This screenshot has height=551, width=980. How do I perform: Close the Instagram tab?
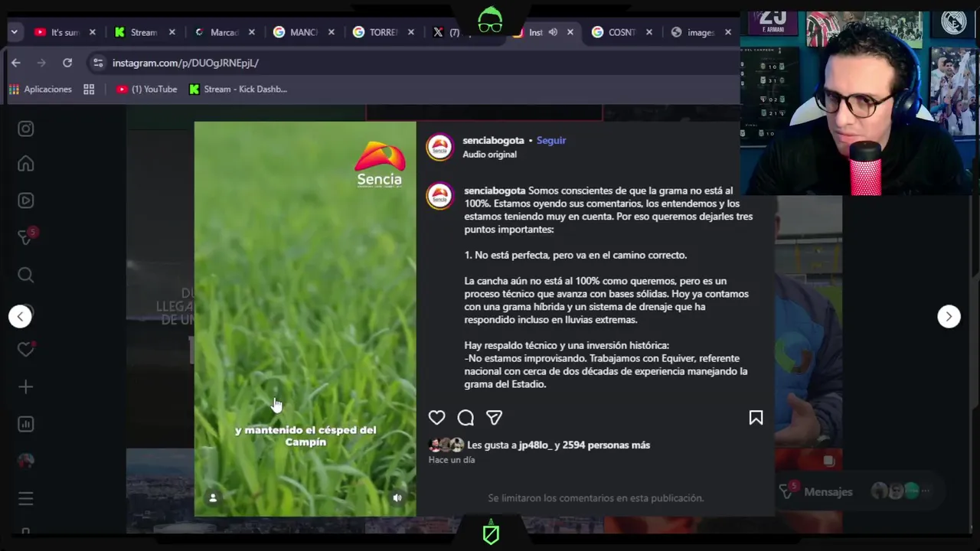point(570,32)
